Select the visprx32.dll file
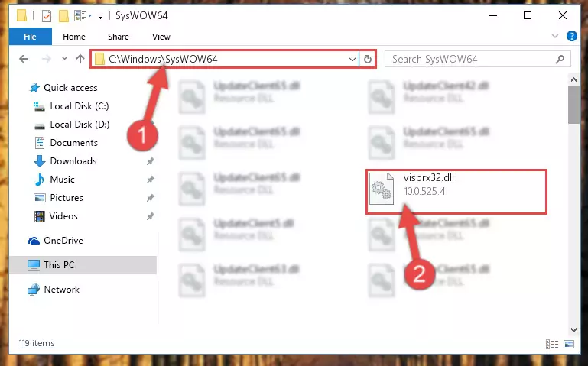588x366 pixels. (x=456, y=192)
